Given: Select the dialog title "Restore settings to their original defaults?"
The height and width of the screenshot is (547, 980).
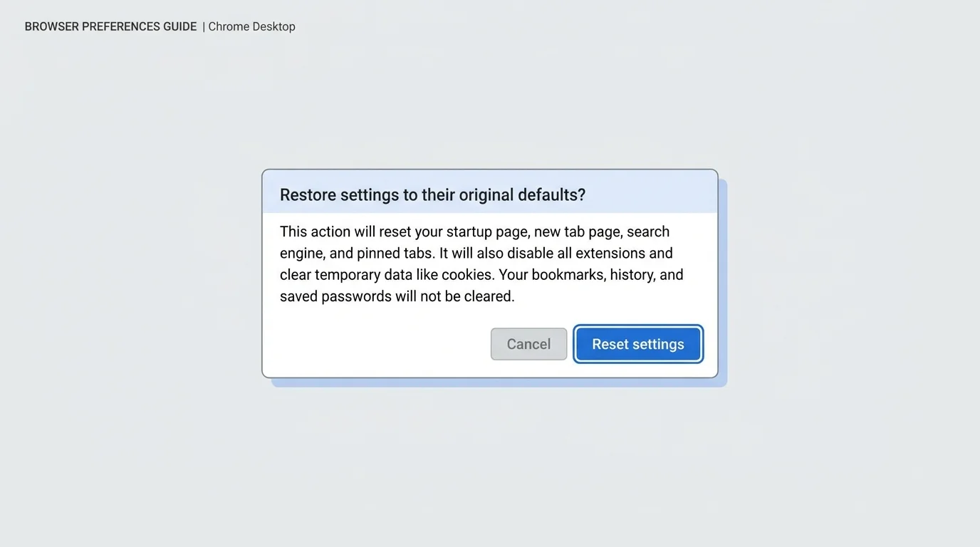Looking at the screenshot, I should pos(432,195).
